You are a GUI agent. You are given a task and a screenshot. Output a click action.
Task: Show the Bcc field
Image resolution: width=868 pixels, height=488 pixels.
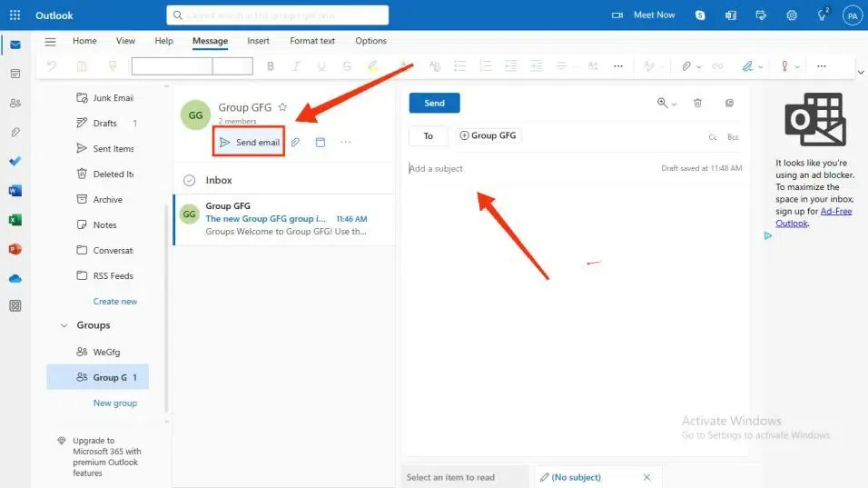tap(733, 137)
